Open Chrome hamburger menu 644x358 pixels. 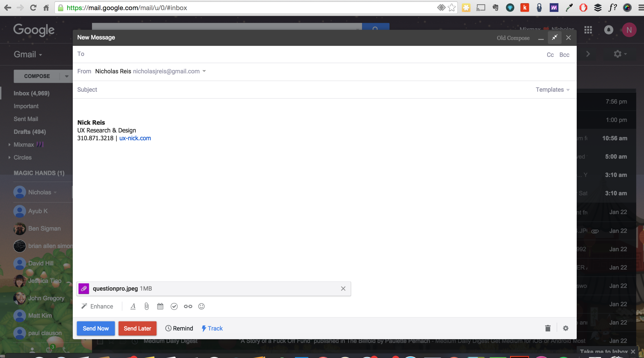[641, 8]
